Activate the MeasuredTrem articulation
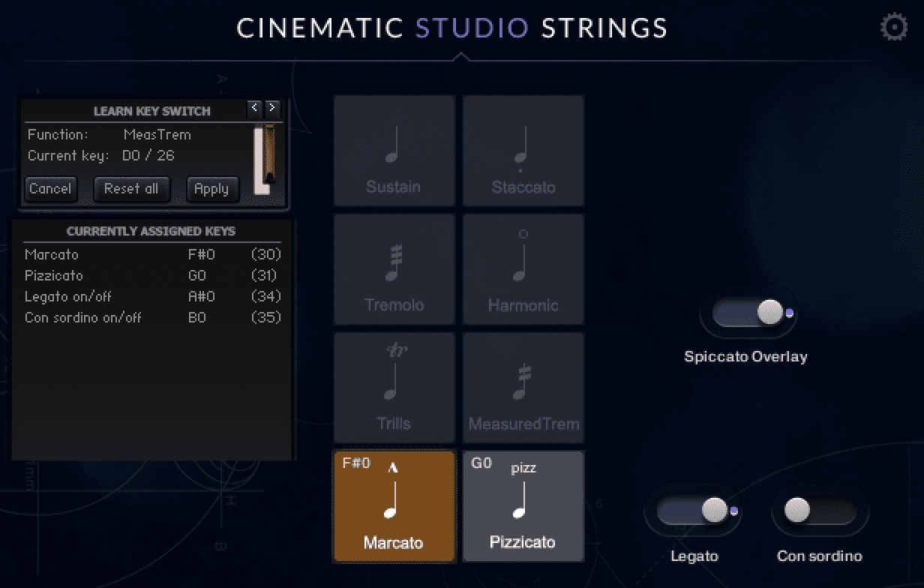Screen dimensions: 924x588 (x=523, y=388)
